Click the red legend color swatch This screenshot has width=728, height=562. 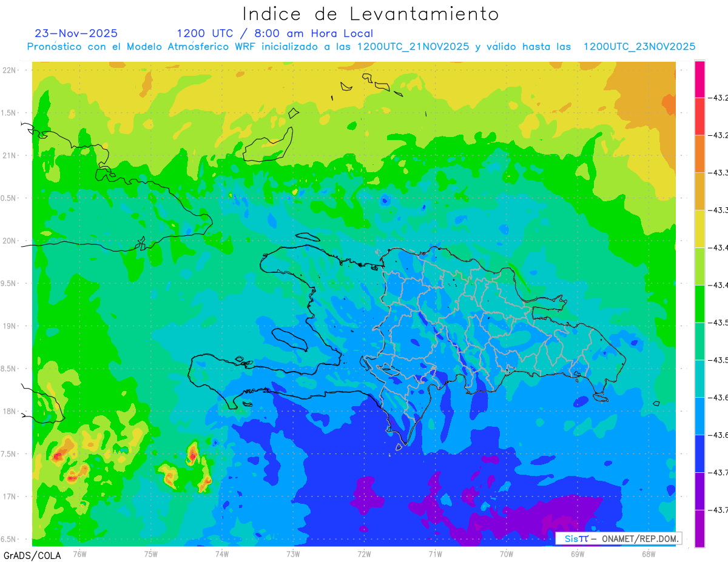699,116
